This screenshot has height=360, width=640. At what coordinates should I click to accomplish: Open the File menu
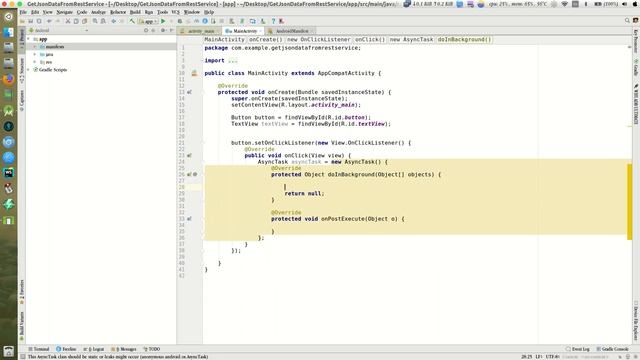click(23, 12)
